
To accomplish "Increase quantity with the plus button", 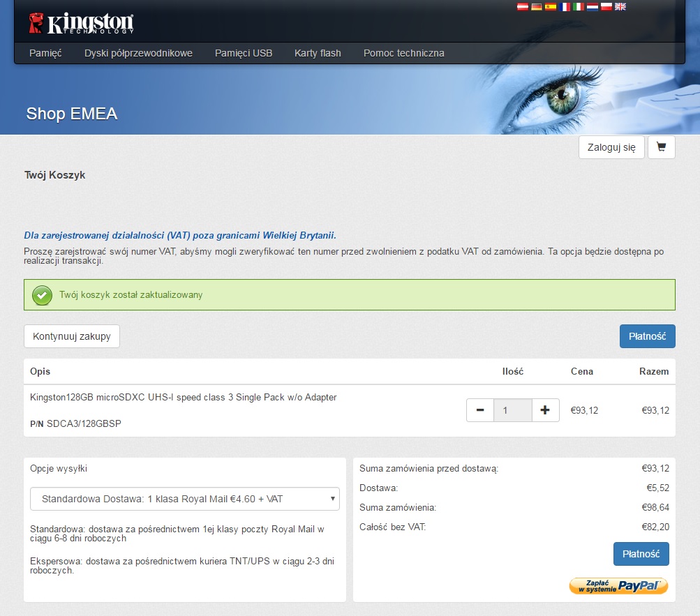I will tap(545, 410).
